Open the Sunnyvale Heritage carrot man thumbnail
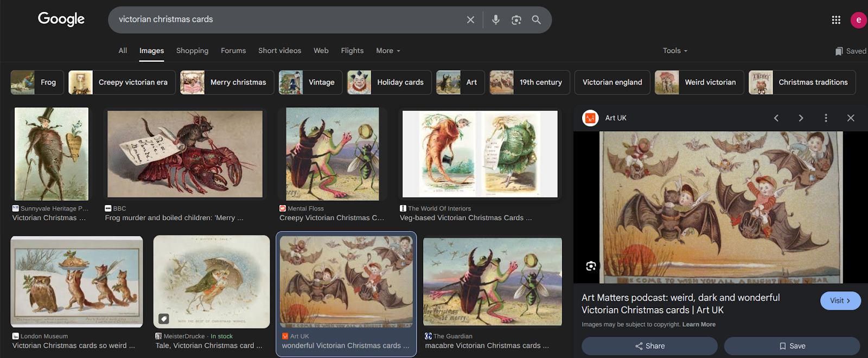 [x=52, y=154]
